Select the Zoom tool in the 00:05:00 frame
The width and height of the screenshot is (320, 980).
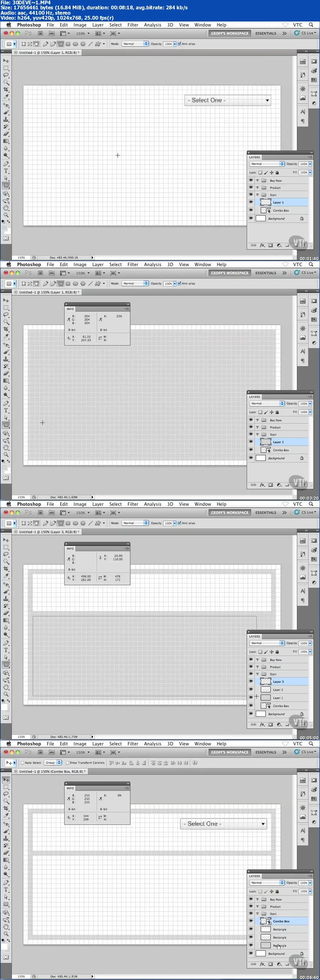coord(6,694)
